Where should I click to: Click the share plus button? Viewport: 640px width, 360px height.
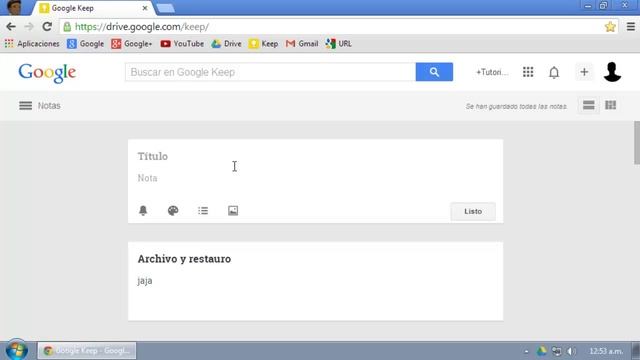[x=584, y=72]
